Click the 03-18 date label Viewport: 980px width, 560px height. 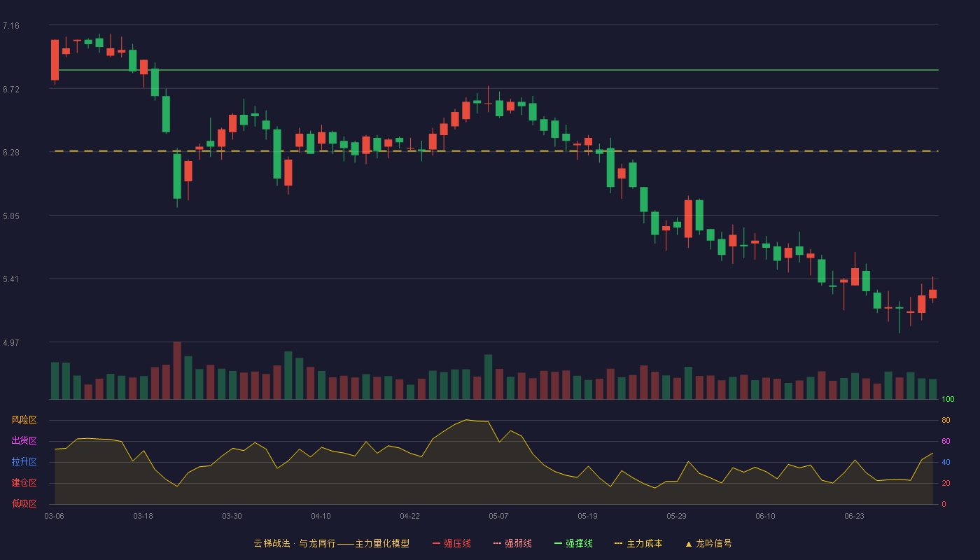coord(143,516)
